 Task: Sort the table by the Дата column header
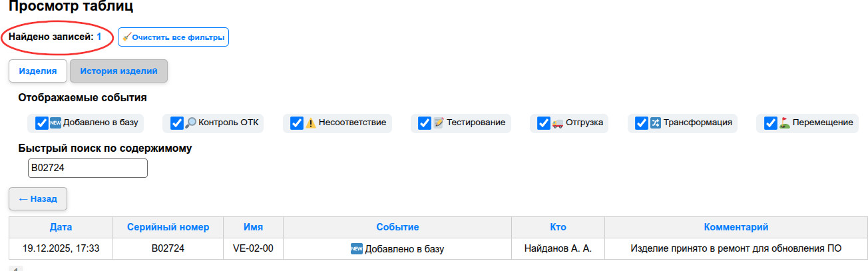61,227
